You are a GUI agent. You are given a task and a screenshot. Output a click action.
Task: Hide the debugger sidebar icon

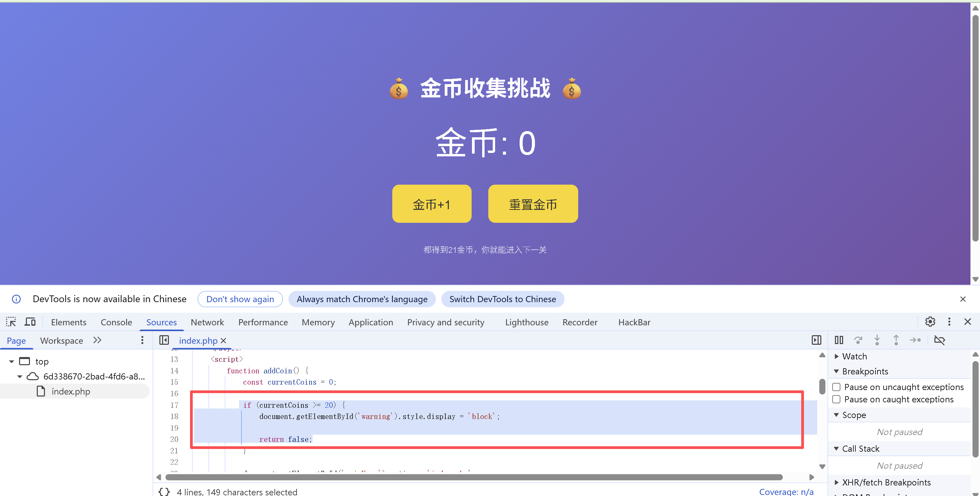click(x=816, y=340)
